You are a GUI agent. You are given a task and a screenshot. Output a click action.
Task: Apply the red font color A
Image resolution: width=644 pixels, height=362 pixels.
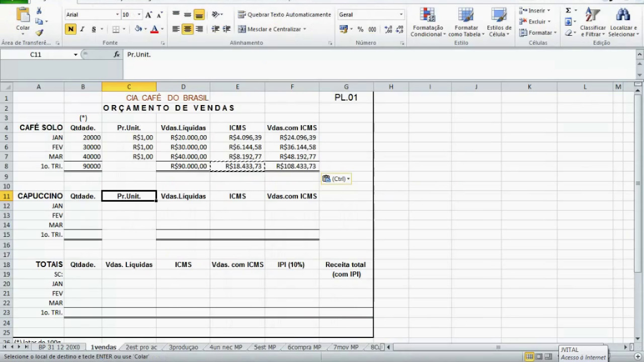(x=154, y=29)
